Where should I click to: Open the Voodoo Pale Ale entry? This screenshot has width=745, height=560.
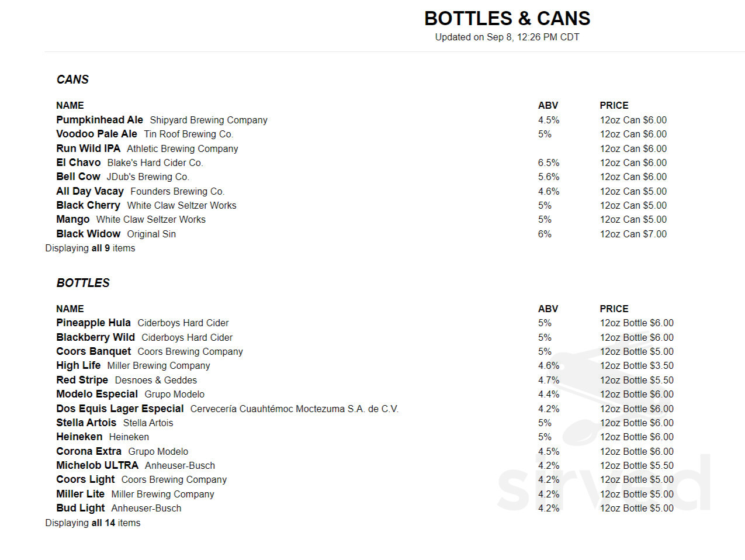pos(96,134)
